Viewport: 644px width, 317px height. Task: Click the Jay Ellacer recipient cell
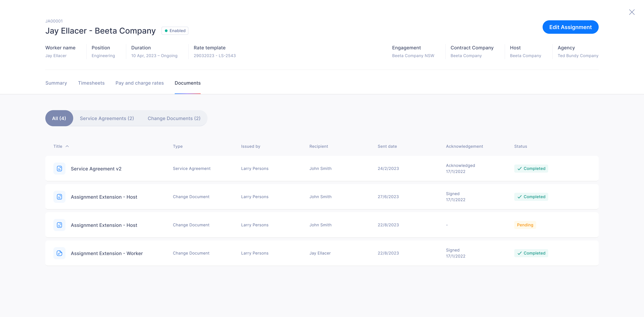(320, 253)
